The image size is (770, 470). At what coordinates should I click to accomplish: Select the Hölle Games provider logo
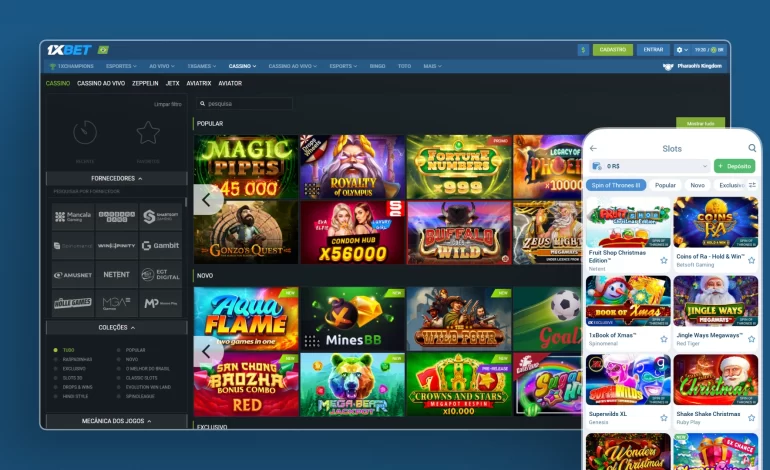[x=73, y=303]
